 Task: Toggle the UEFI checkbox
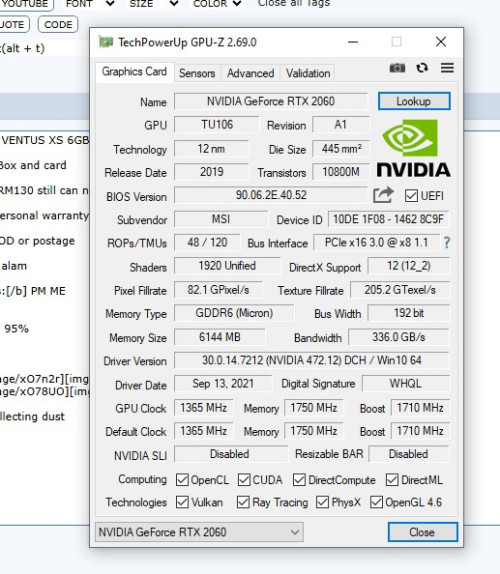pos(411,195)
